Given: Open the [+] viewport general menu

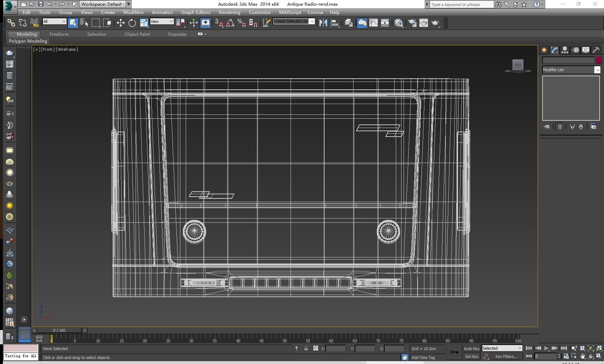Looking at the screenshot, I should (36, 49).
